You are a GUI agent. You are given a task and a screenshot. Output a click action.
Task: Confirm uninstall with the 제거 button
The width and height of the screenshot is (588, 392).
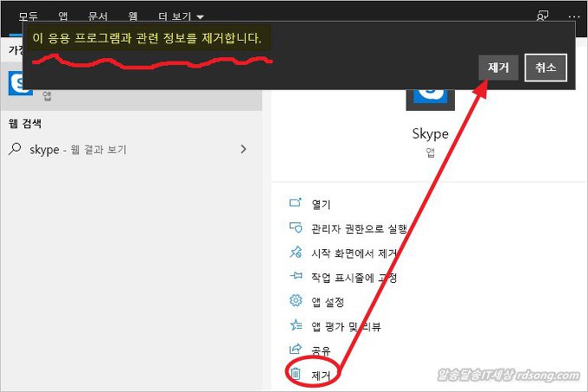pos(498,67)
